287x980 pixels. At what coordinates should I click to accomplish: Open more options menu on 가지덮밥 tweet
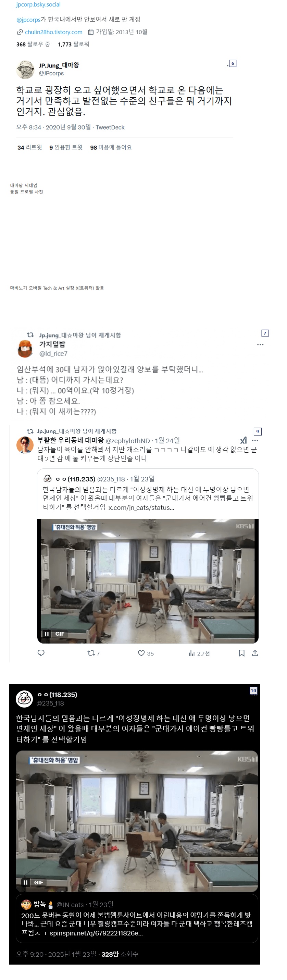coord(260,344)
